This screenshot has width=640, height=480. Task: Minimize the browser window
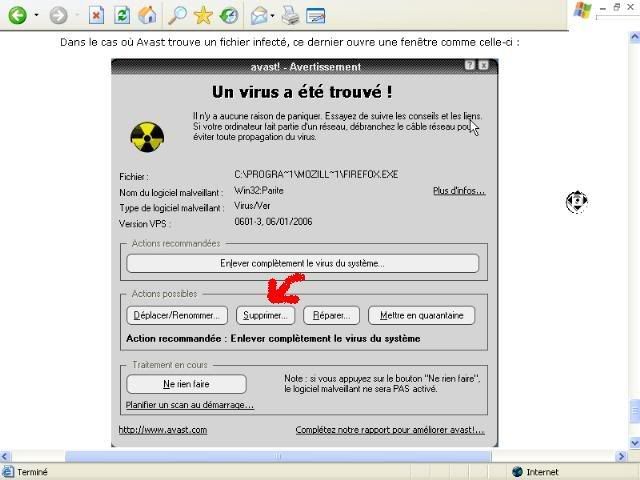point(603,8)
